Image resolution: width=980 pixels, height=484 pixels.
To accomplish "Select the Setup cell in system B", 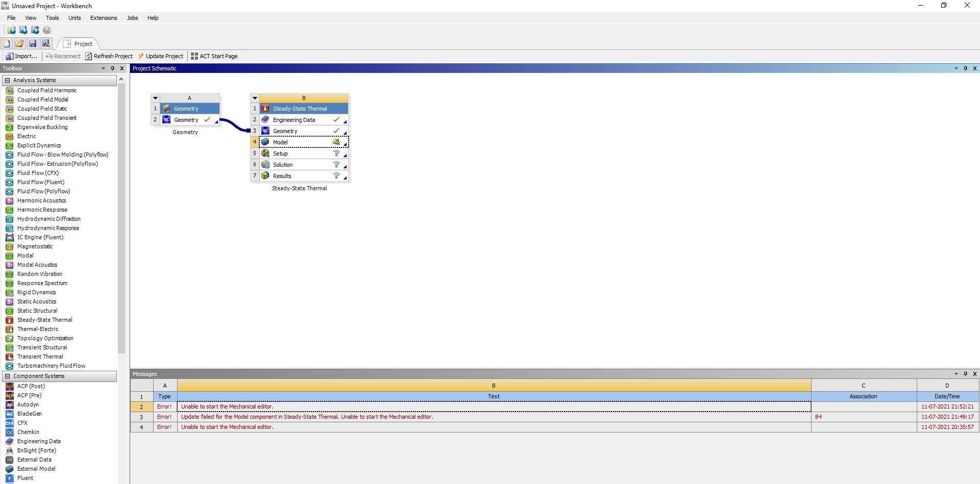I will pos(304,154).
